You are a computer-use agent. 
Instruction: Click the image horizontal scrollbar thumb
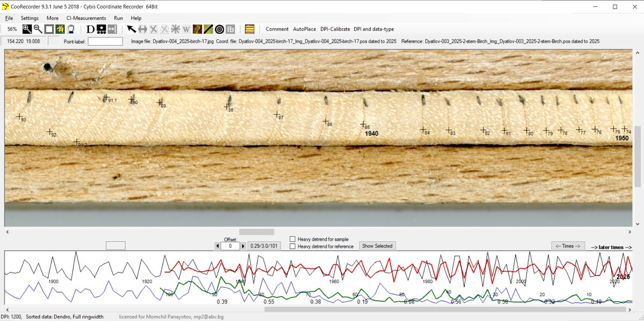click(x=257, y=232)
